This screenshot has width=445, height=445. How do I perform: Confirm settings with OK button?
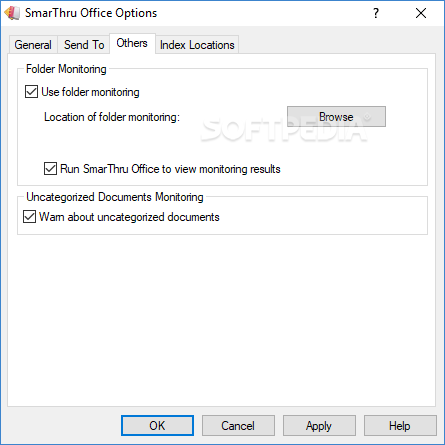pyautogui.click(x=157, y=426)
